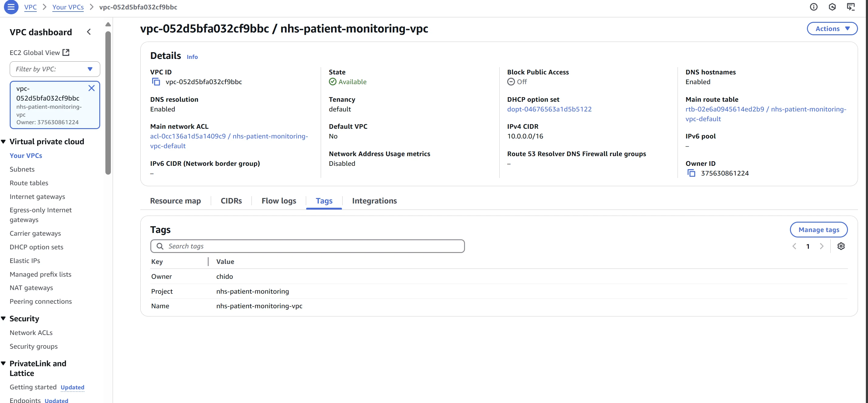Image resolution: width=868 pixels, height=403 pixels.
Task: Open the Actions dropdown menu
Action: click(832, 29)
